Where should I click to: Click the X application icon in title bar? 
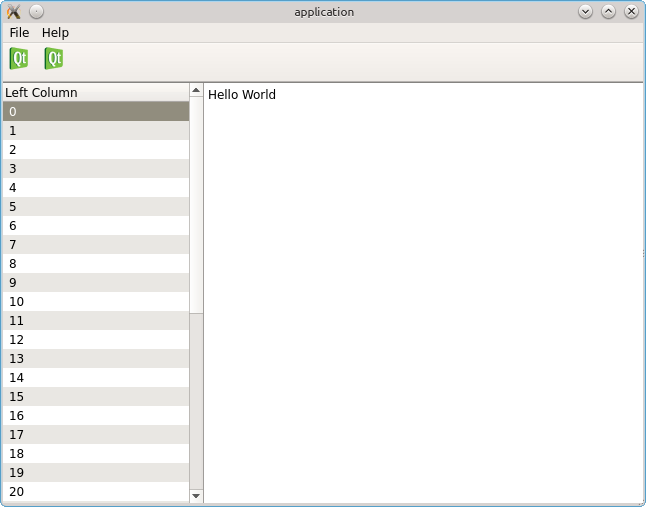13,12
